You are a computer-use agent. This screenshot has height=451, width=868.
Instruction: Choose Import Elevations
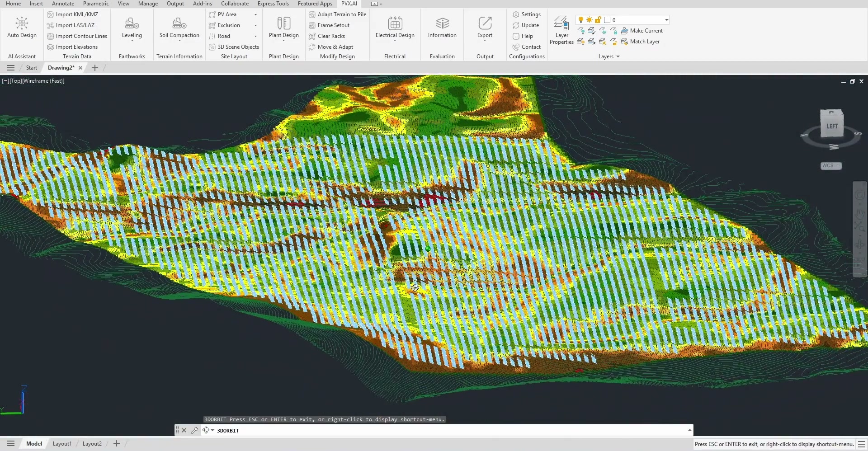coord(72,47)
